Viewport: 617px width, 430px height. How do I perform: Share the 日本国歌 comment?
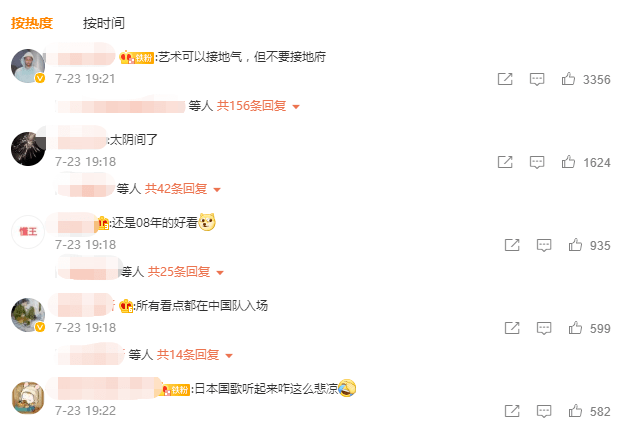512,411
